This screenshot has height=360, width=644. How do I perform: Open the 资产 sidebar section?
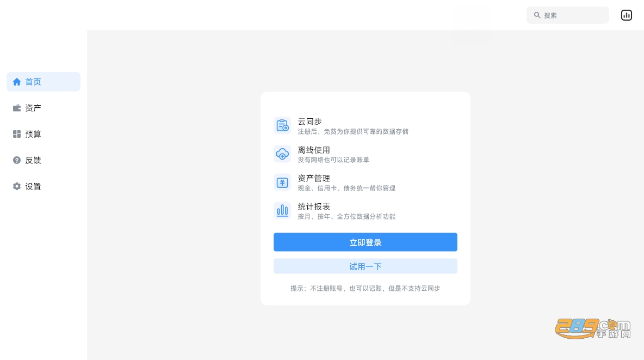click(x=44, y=108)
